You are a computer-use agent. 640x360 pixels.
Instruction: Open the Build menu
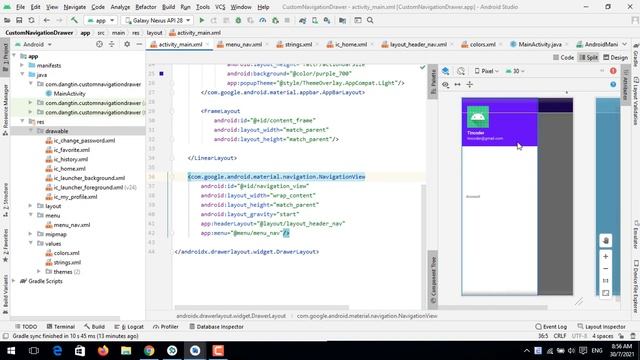[x=168, y=7]
